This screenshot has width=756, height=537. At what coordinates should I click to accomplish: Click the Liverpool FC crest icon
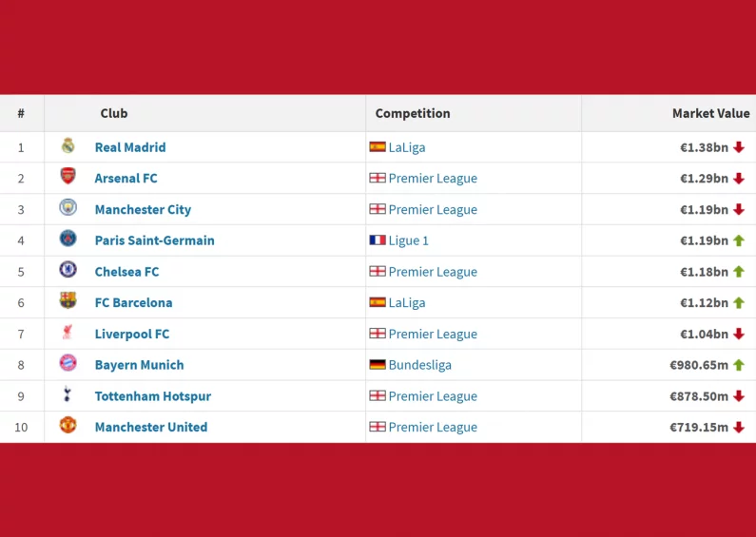tap(68, 333)
